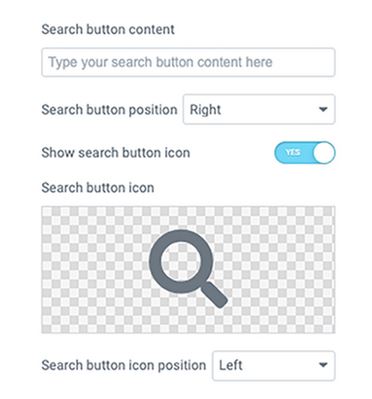Click the Search button content label
372x399 pixels.
pyautogui.click(x=108, y=29)
